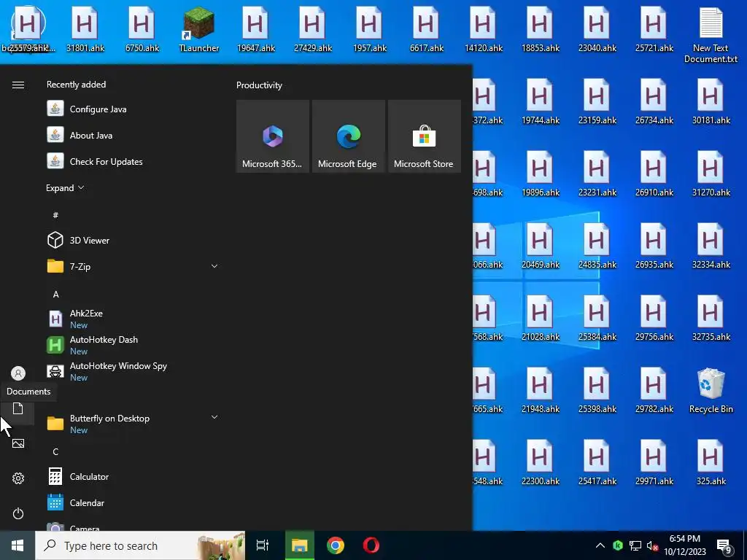Open the user account icon in Start

click(x=18, y=373)
